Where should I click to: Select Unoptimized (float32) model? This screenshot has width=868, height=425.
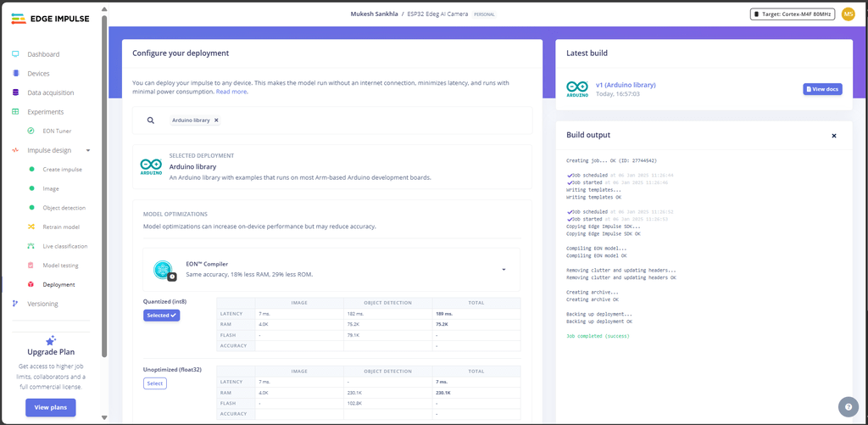155,383
